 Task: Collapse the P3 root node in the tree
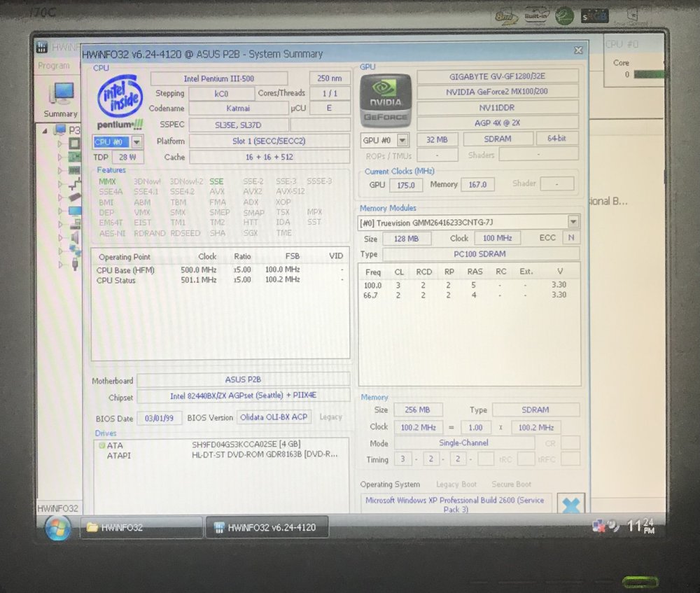[x=44, y=130]
